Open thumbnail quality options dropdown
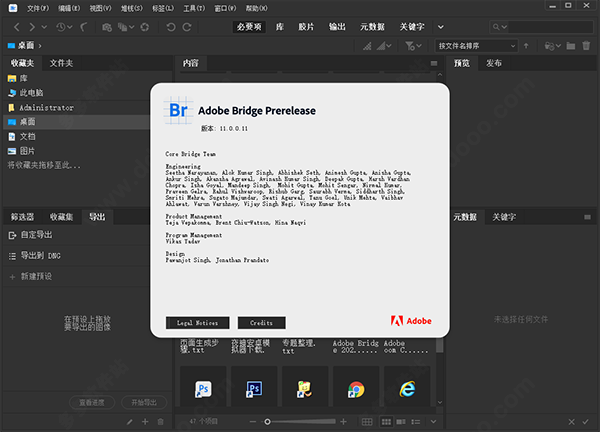600x432 pixels. [x=384, y=46]
